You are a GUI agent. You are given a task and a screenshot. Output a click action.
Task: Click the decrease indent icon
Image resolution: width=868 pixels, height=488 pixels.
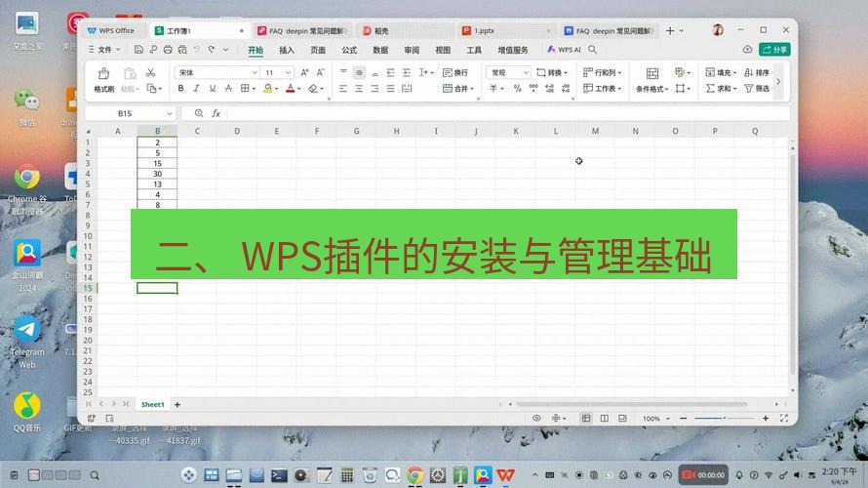coord(391,72)
